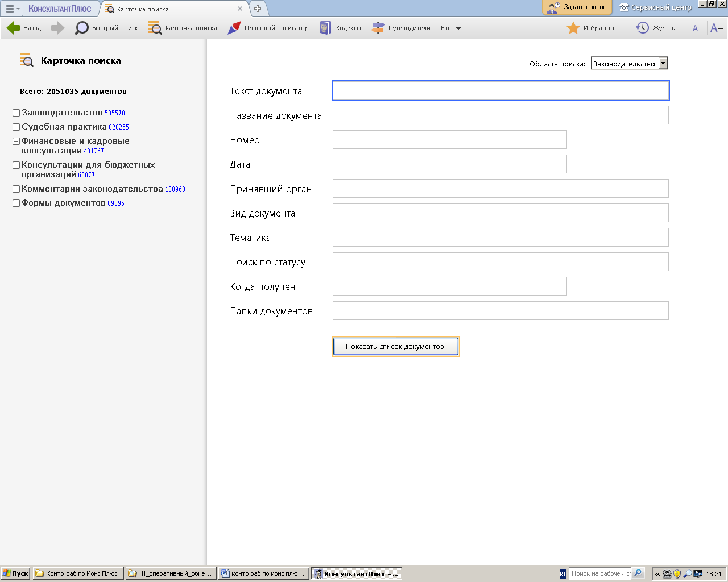Switch to !!!_оперативный_обме… taskbar folder
This screenshot has height=582, width=728.
click(x=171, y=573)
